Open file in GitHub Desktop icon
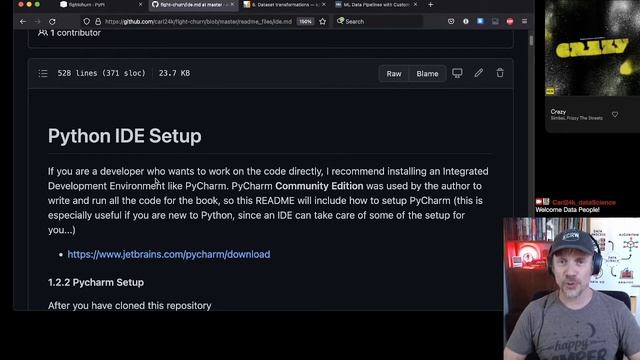 (457, 73)
